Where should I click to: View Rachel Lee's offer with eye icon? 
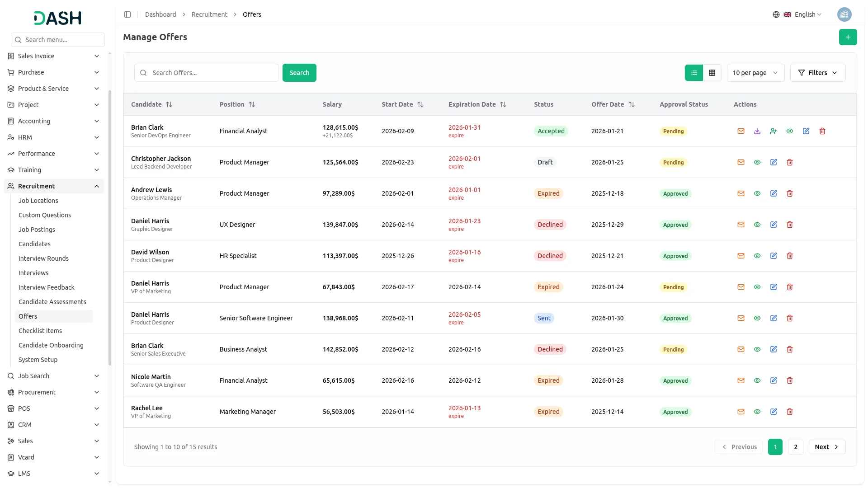coord(757,412)
